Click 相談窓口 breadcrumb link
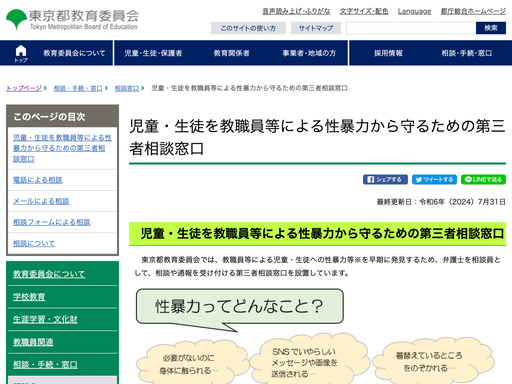Screen dimensions: 512x384 127,88
